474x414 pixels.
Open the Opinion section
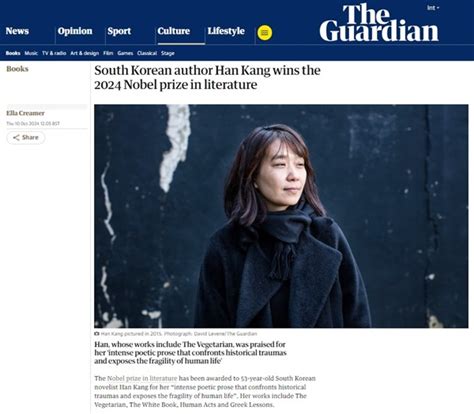tap(75, 31)
